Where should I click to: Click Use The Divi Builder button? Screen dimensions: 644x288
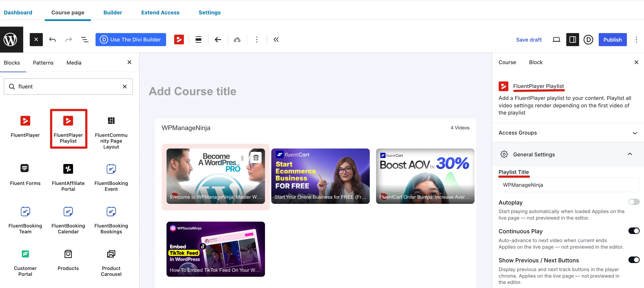coord(131,40)
